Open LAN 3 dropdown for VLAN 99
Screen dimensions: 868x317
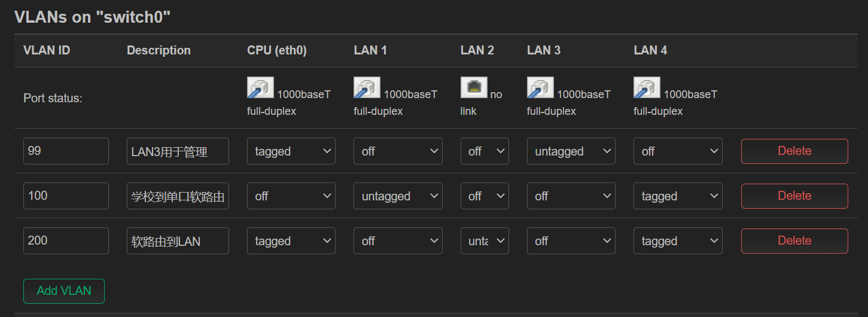point(571,151)
